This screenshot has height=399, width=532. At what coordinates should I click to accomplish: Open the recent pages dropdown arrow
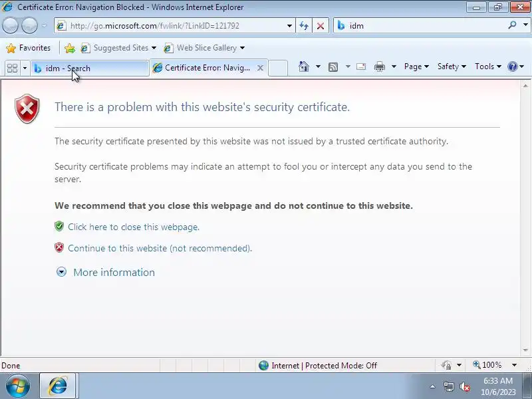(x=45, y=26)
